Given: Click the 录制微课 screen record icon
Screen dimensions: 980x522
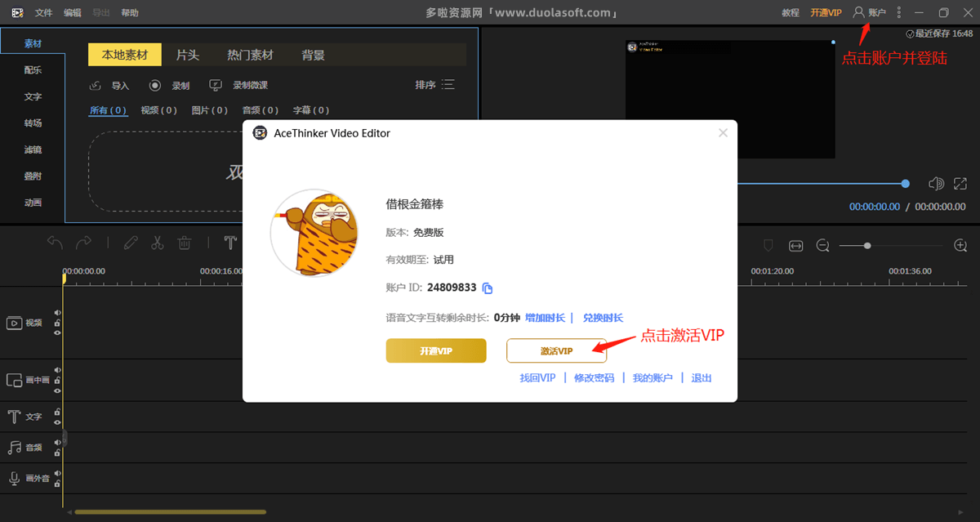Looking at the screenshot, I should point(216,85).
